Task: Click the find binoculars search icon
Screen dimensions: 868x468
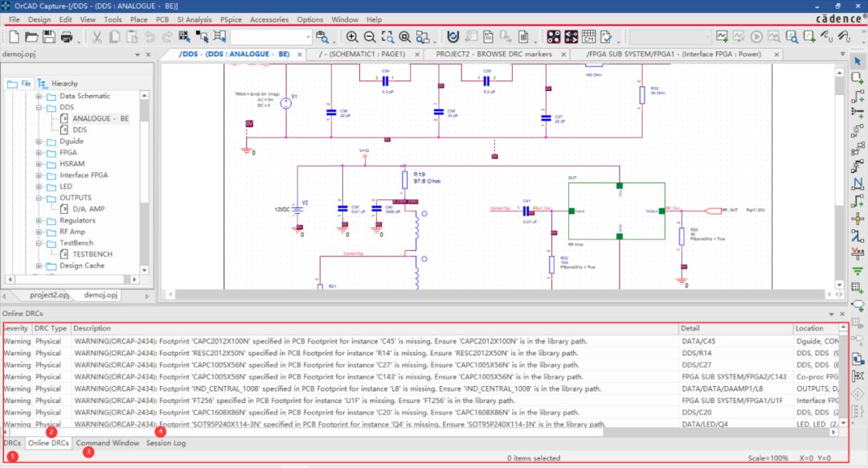Action: [321, 37]
